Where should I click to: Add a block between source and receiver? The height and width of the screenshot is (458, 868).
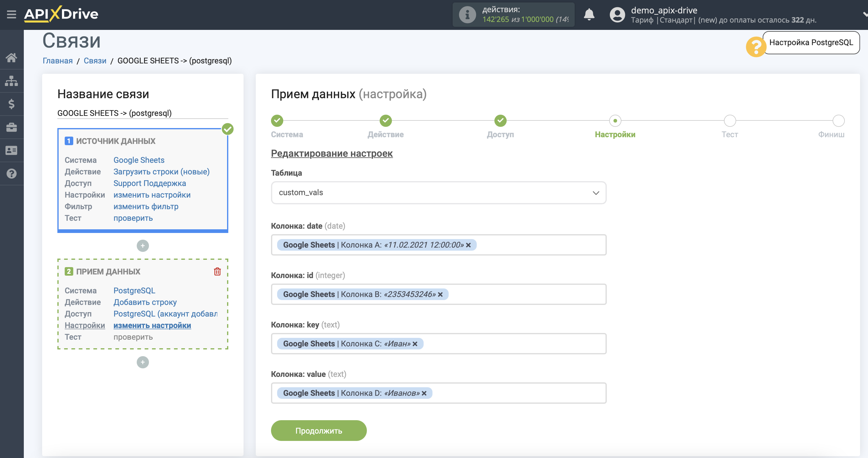(x=143, y=246)
